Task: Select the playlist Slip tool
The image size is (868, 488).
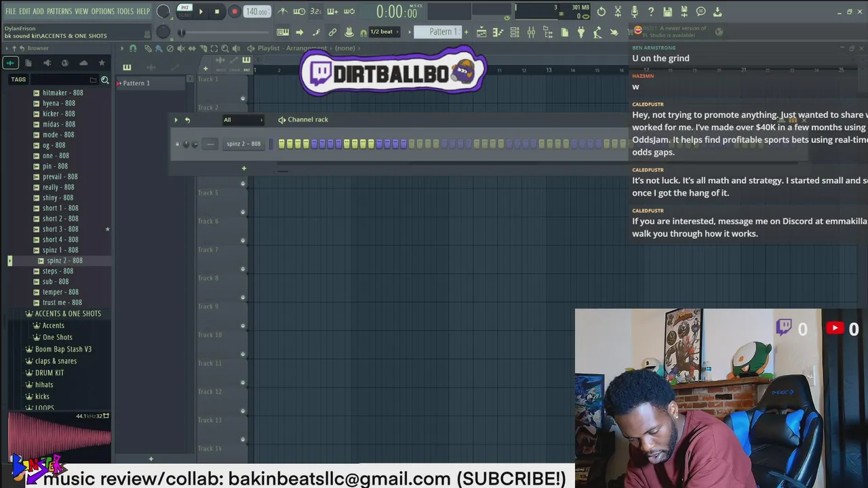Action: (192, 48)
